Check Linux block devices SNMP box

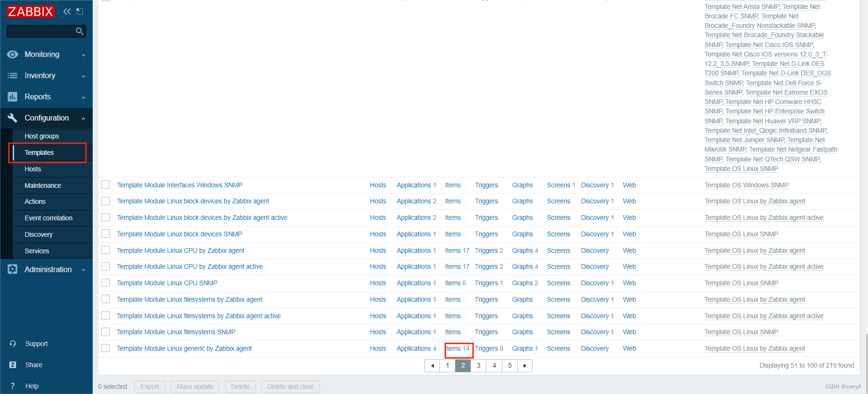point(105,233)
